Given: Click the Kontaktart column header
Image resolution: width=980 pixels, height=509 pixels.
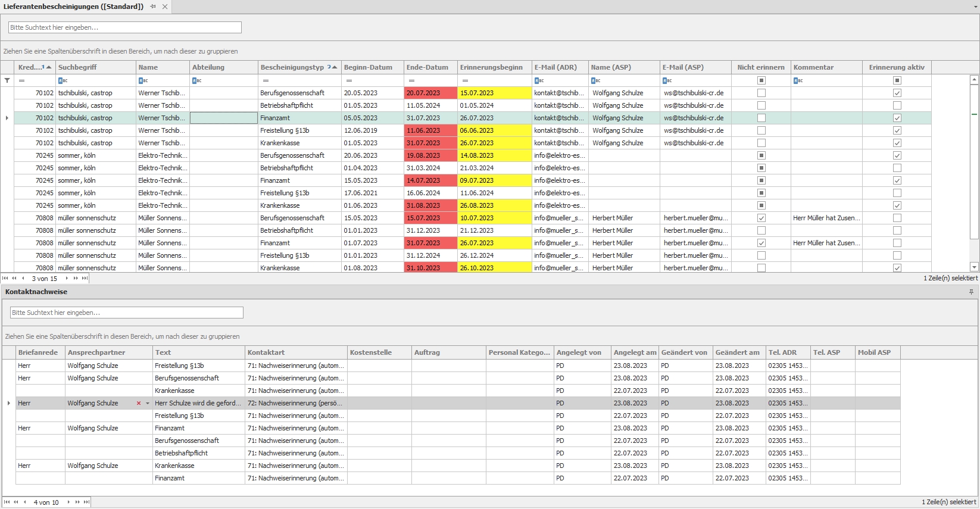Looking at the screenshot, I should pos(266,352).
